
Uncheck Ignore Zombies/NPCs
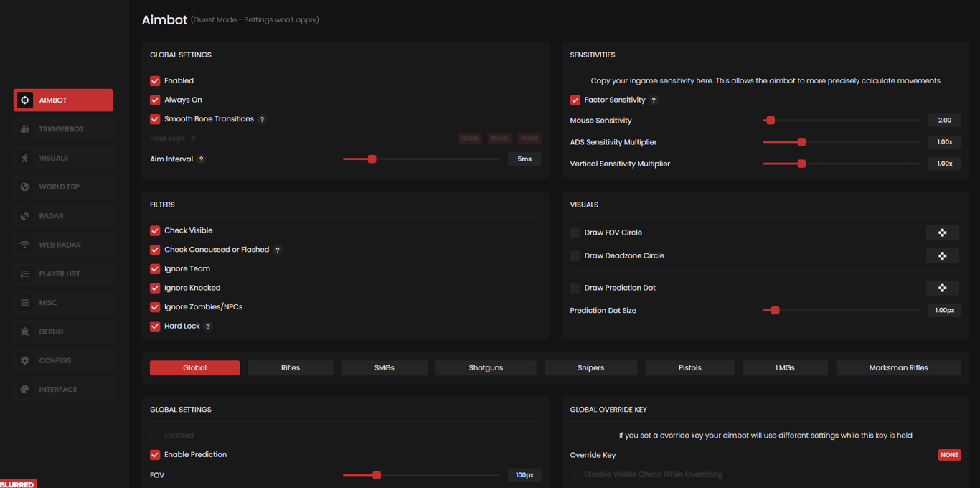click(x=155, y=306)
